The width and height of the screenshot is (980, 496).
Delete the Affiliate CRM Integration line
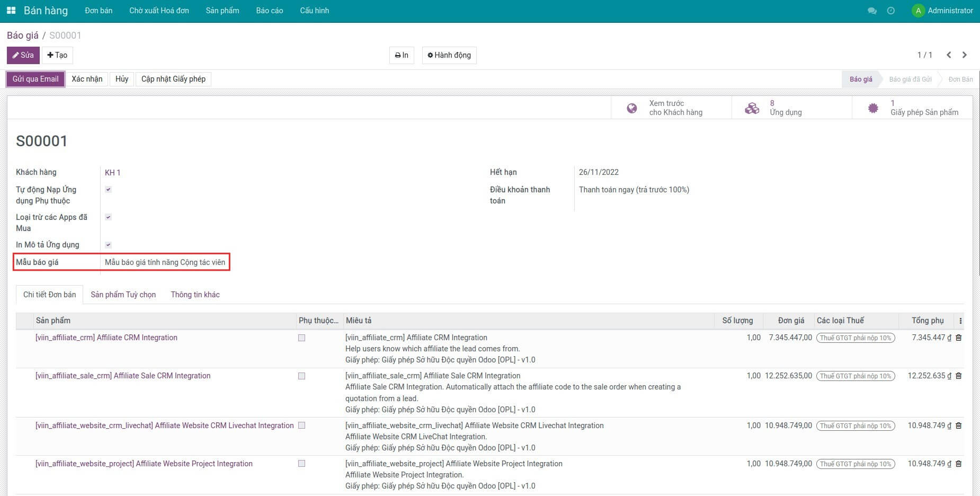point(958,338)
